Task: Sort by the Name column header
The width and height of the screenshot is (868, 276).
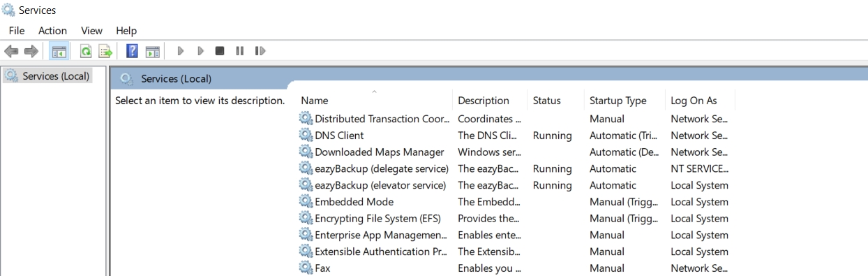Action: (375, 100)
